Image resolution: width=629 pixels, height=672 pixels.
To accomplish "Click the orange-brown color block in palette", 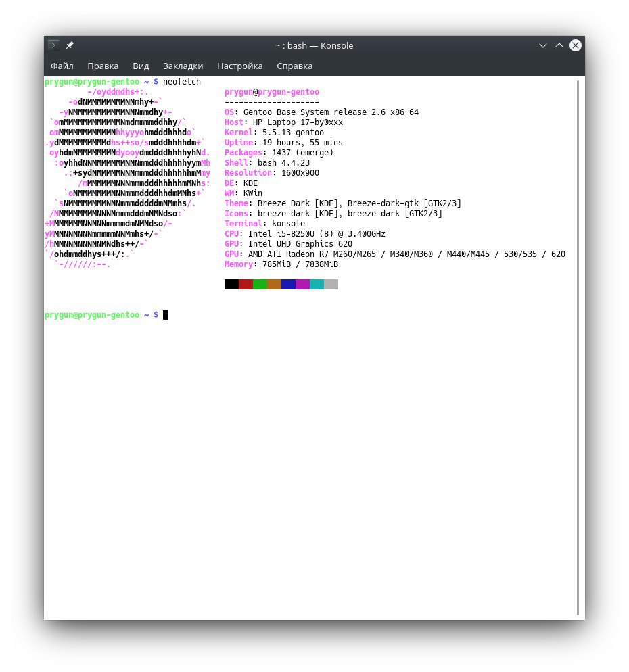I will (x=274, y=284).
